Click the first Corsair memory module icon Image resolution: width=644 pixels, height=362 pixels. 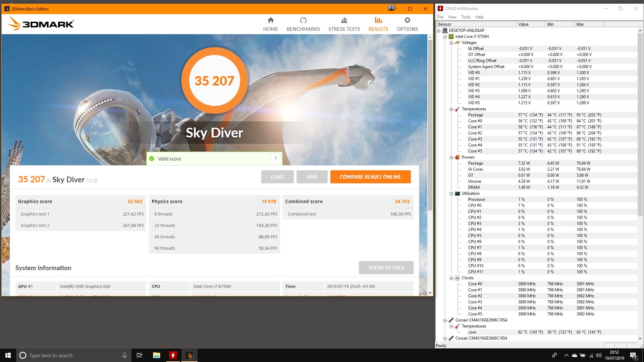[451, 320]
